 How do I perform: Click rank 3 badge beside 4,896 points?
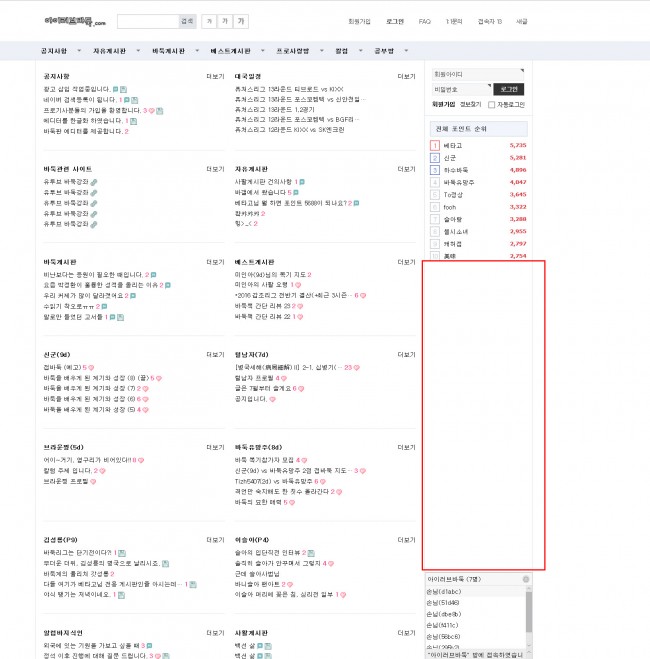pyautogui.click(x=435, y=170)
